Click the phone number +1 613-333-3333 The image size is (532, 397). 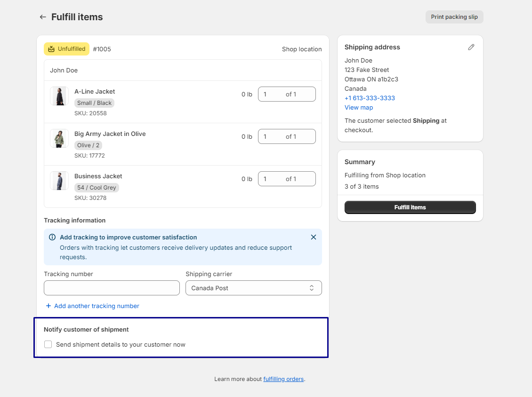(x=370, y=98)
